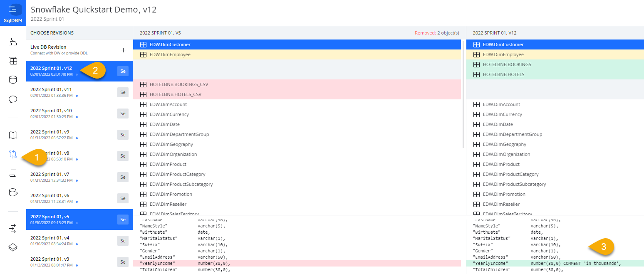Open the Comments panel in sidebar
The height and width of the screenshot is (274, 644).
(12, 99)
